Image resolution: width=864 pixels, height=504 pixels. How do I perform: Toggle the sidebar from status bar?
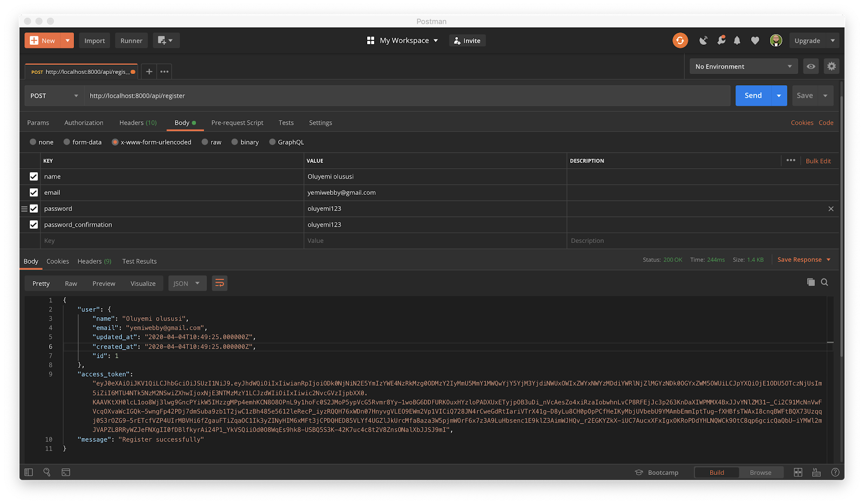pyautogui.click(x=29, y=472)
